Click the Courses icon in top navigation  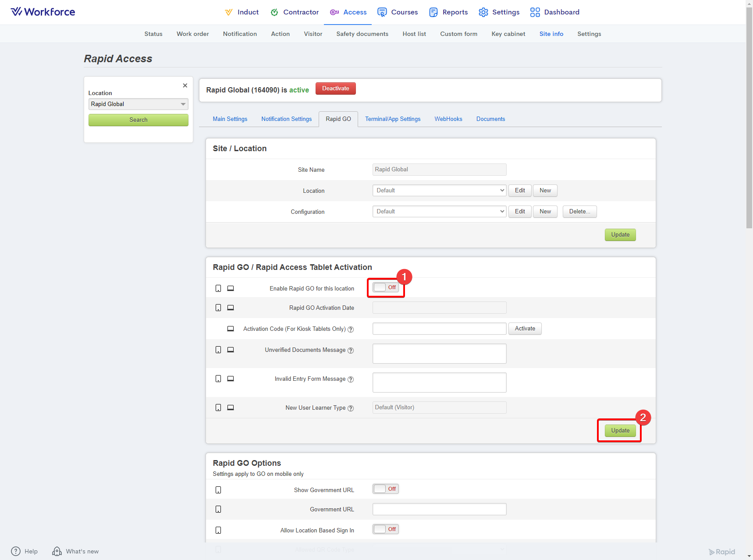click(x=382, y=12)
